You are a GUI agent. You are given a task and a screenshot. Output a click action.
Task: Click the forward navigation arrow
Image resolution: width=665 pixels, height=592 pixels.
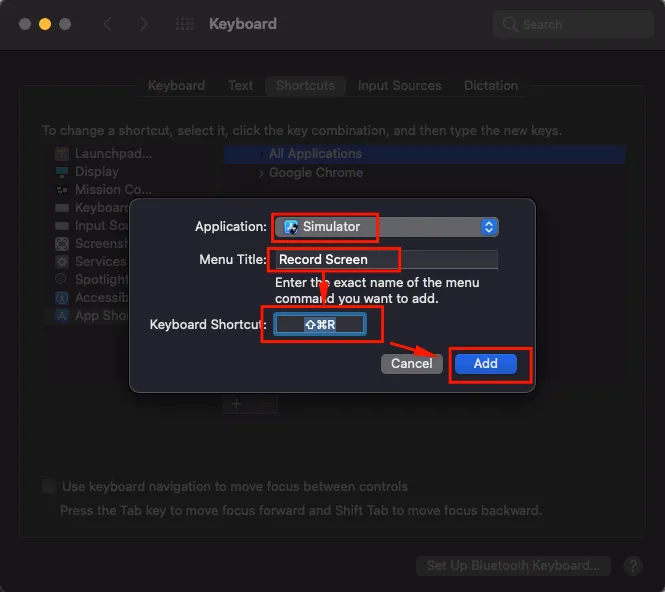click(144, 24)
